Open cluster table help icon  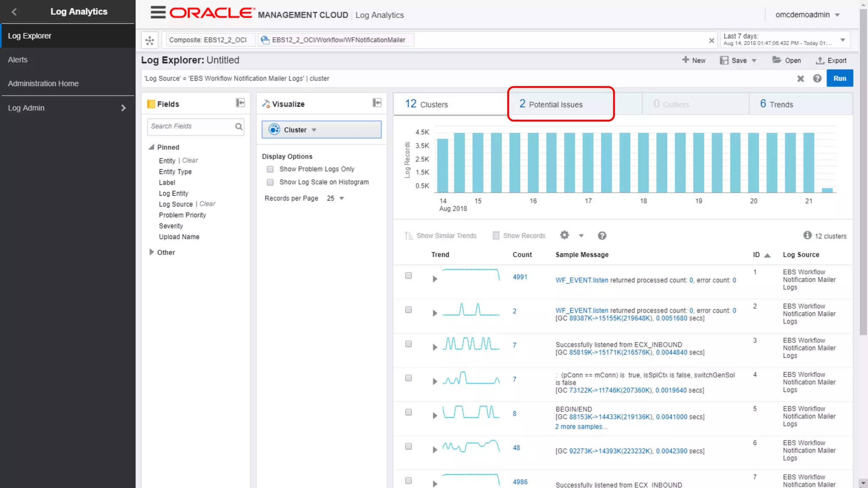(x=602, y=236)
